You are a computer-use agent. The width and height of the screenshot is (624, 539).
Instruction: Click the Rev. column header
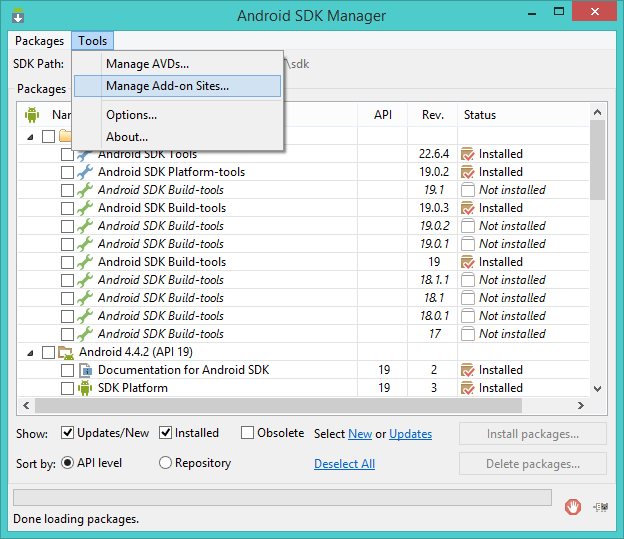pos(433,115)
